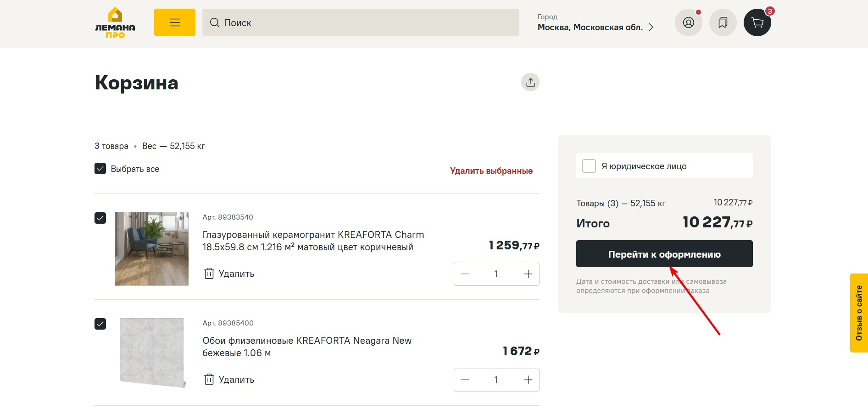Click the 'Поиск' search field
Screen dimensions: 868x419
(x=361, y=22)
